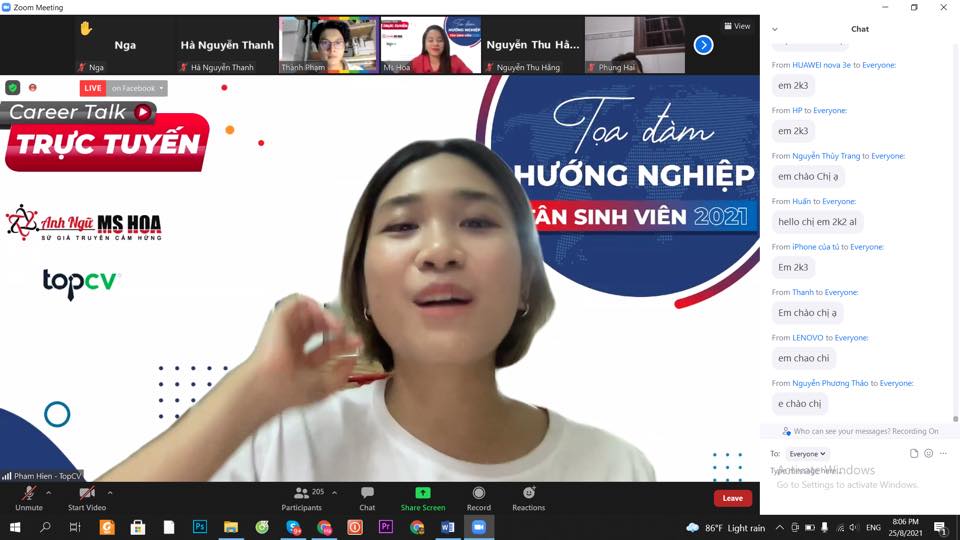Open the chat emoji picker

tap(929, 454)
